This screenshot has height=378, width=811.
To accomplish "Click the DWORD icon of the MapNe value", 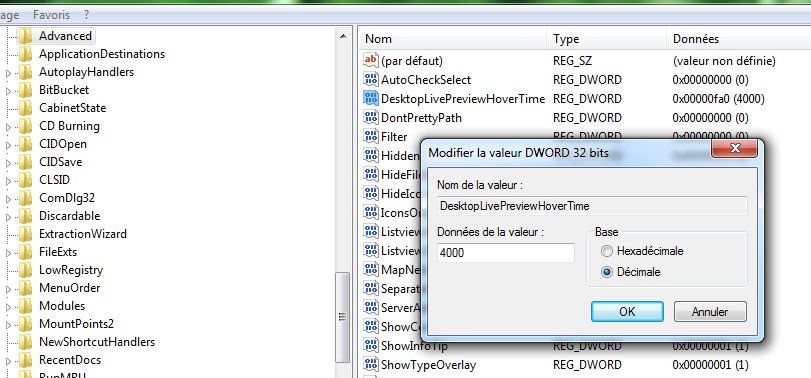I will (x=371, y=269).
